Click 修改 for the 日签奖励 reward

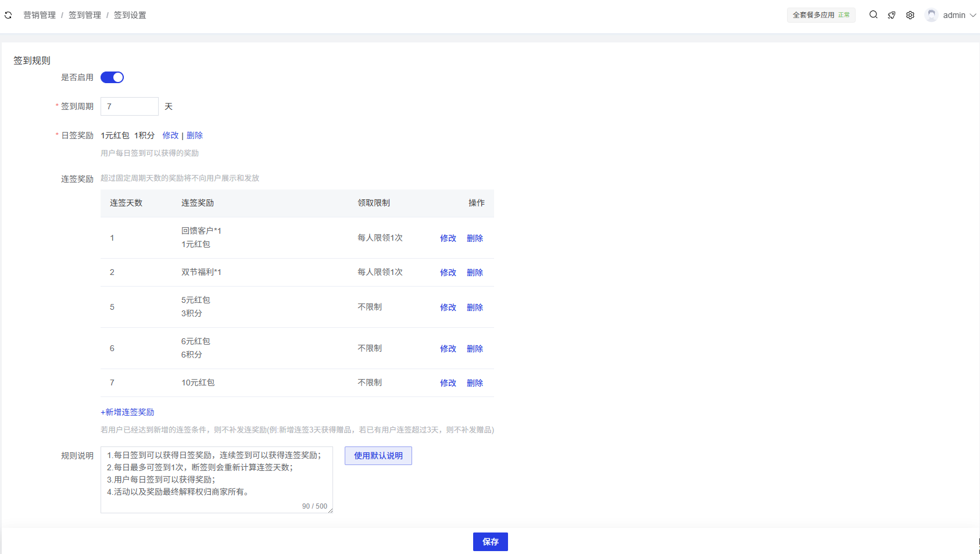[170, 135]
